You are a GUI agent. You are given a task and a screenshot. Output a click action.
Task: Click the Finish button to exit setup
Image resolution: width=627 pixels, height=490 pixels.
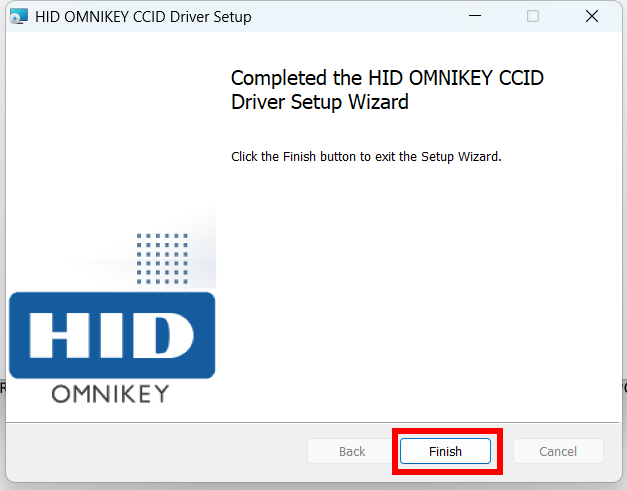445,451
